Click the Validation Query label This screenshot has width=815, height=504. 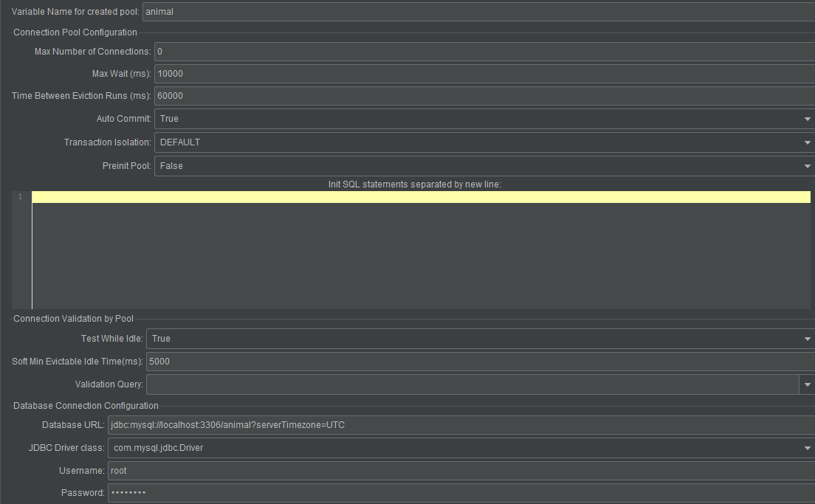(109, 384)
